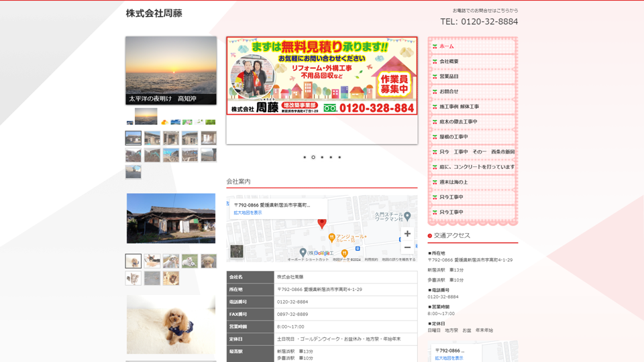Select the first slideshow pagination dot
This screenshot has height=362, width=644.
(305, 158)
